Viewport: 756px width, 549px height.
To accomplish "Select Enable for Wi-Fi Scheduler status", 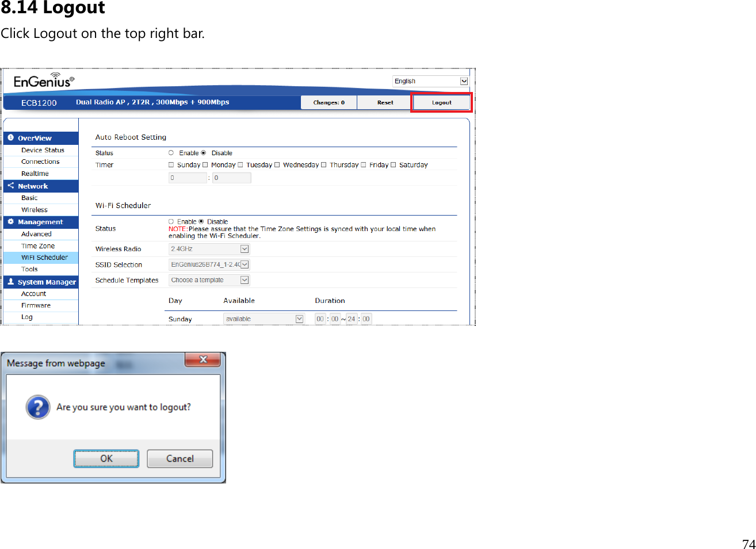I will pos(171,221).
